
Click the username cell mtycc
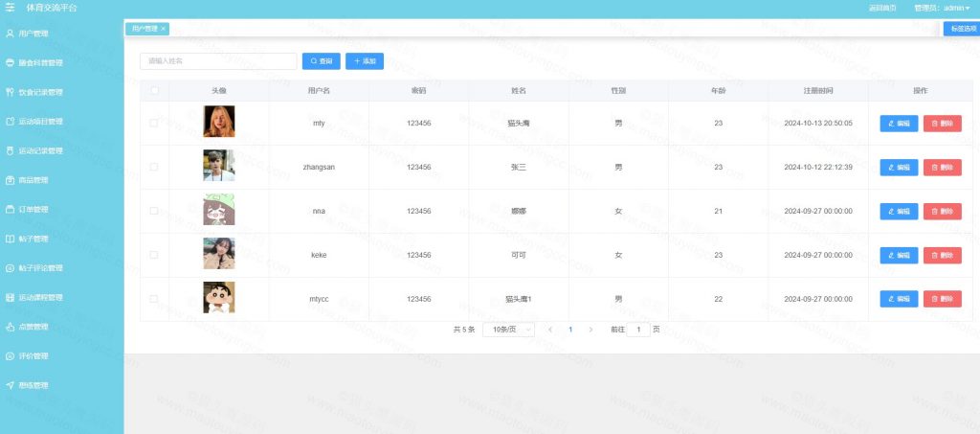click(319, 299)
